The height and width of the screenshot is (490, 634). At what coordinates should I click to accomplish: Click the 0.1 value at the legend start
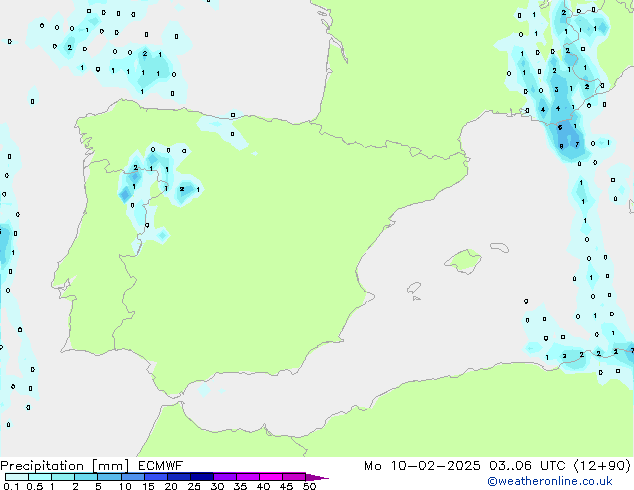click(9, 488)
